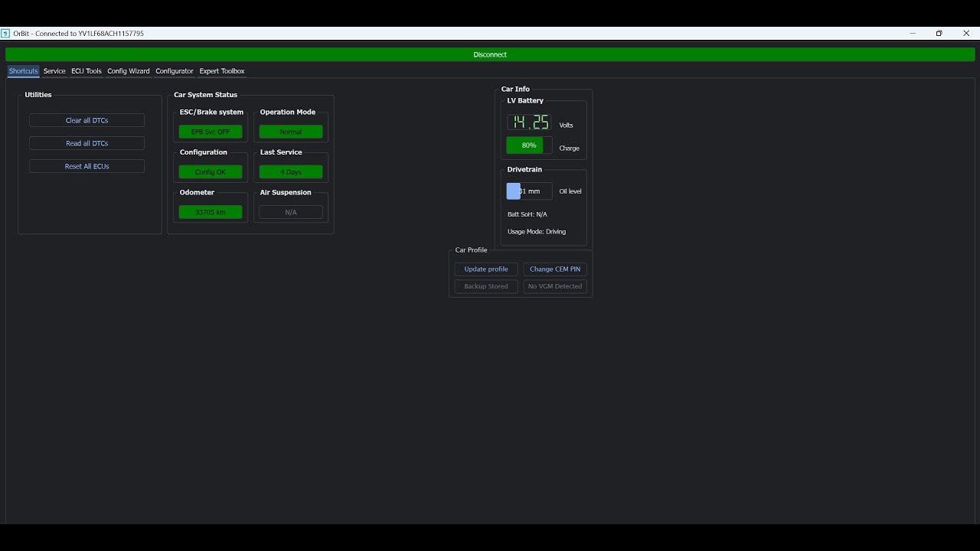Click the window title with connected VIN
Image resolution: width=980 pixels, height=551 pixels.
click(x=78, y=34)
